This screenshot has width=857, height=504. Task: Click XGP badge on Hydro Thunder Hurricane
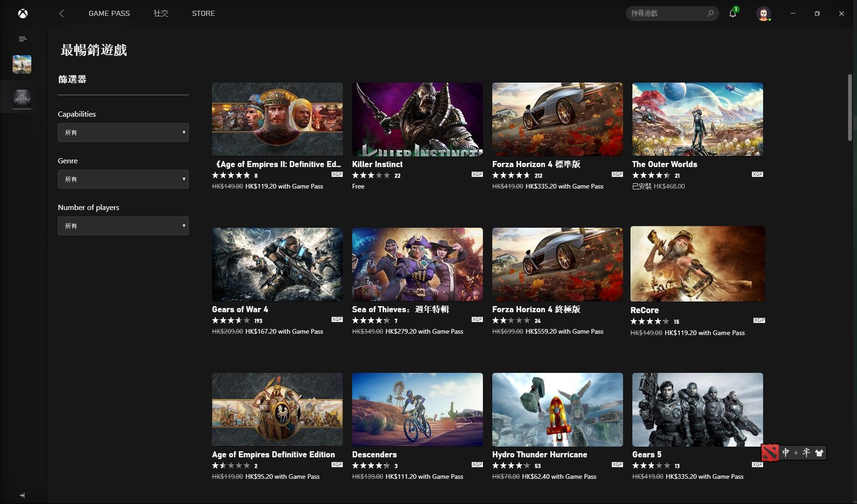click(x=617, y=464)
